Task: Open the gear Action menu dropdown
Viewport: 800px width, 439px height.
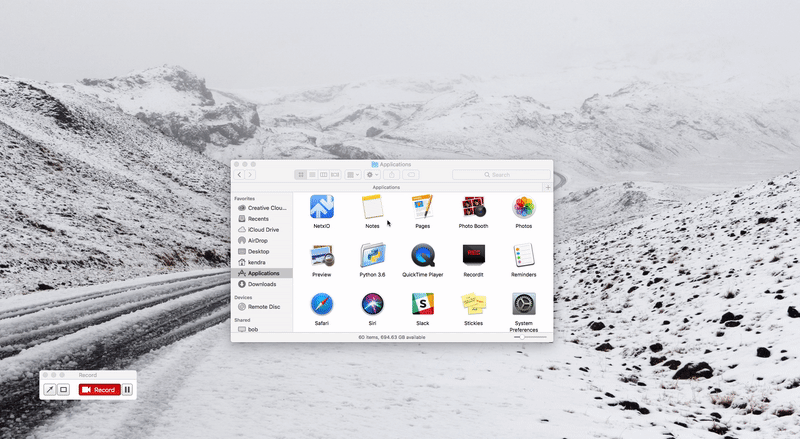Action: point(372,175)
